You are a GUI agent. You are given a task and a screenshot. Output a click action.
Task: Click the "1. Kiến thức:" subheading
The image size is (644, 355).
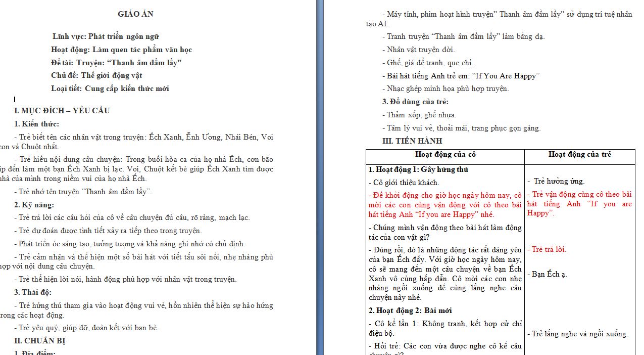[x=36, y=124]
